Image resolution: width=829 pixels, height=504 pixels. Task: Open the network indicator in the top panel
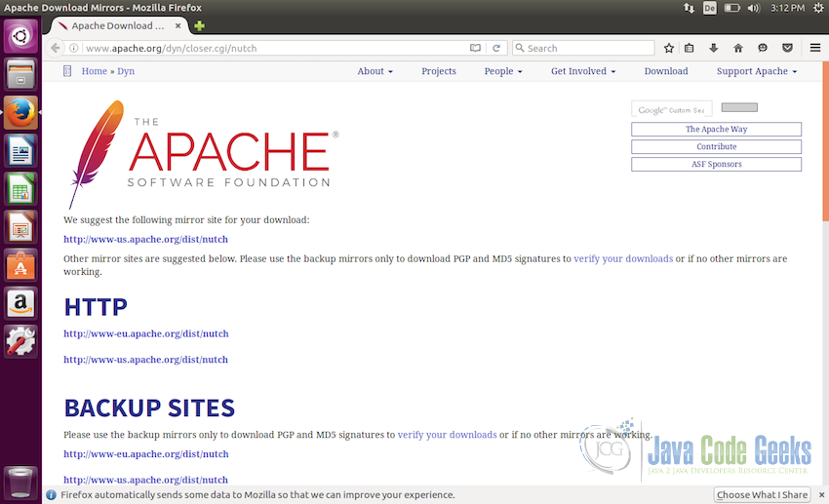tap(689, 8)
